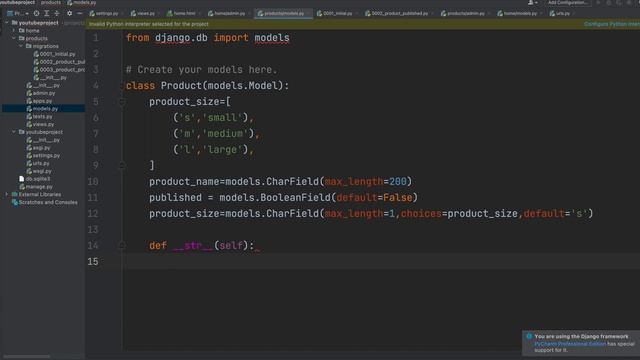Open the 0002_product_published.py tab

(x=400, y=13)
